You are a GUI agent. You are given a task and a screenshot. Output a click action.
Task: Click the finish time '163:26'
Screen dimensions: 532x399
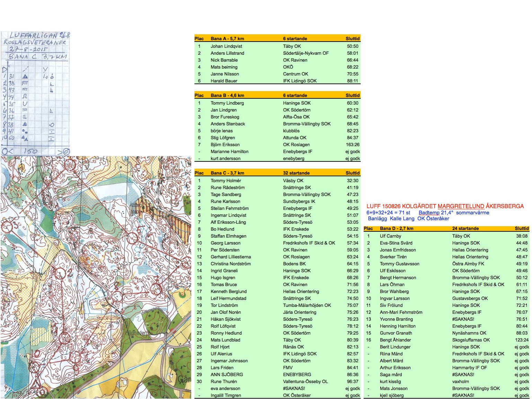pos(353,144)
